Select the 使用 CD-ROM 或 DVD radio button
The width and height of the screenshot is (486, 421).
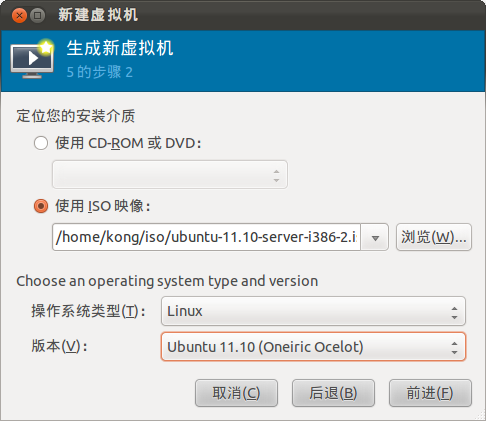tap(41, 143)
